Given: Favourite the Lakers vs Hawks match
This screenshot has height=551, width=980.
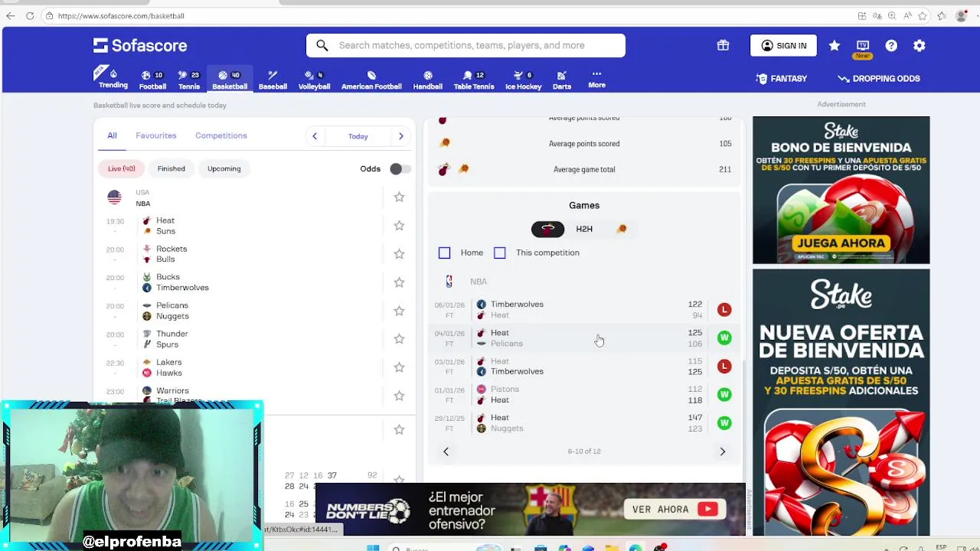Looking at the screenshot, I should click(399, 367).
